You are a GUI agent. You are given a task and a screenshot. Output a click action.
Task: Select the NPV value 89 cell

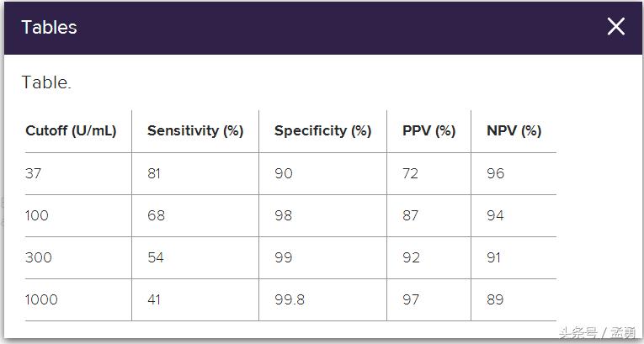495,299
